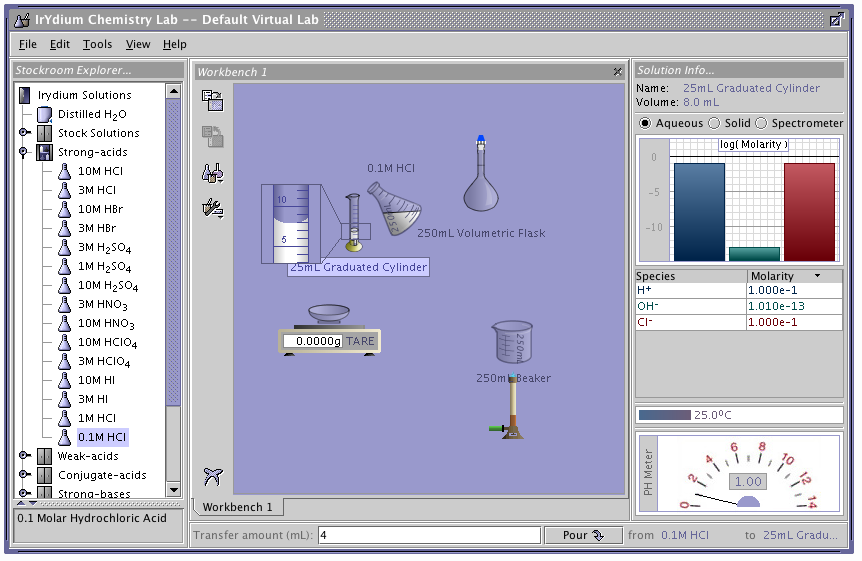Click the Distilled H2O container icon
The width and height of the screenshot is (862, 561).
pyautogui.click(x=45, y=114)
